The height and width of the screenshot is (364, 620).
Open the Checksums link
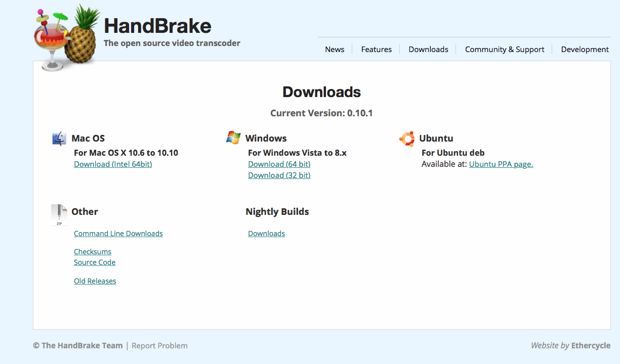[93, 252]
